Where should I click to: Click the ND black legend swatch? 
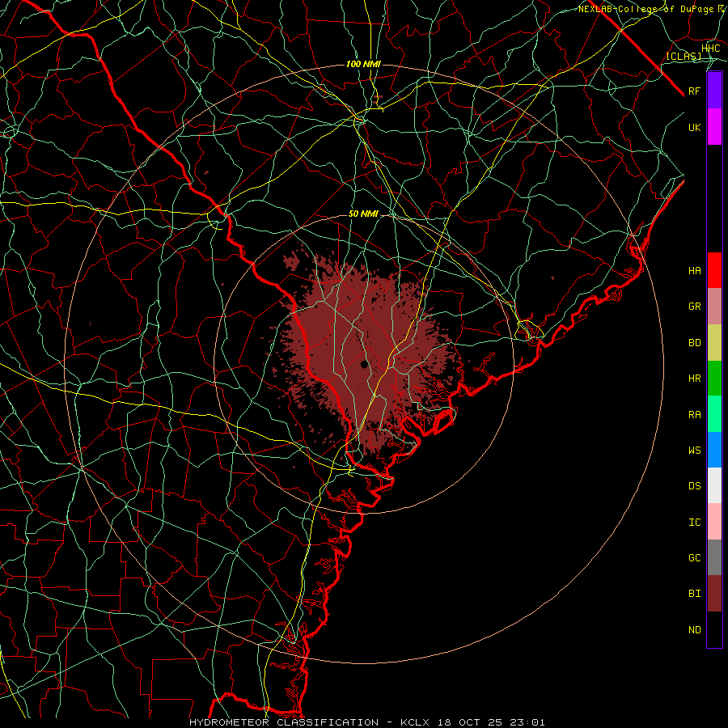(x=714, y=629)
